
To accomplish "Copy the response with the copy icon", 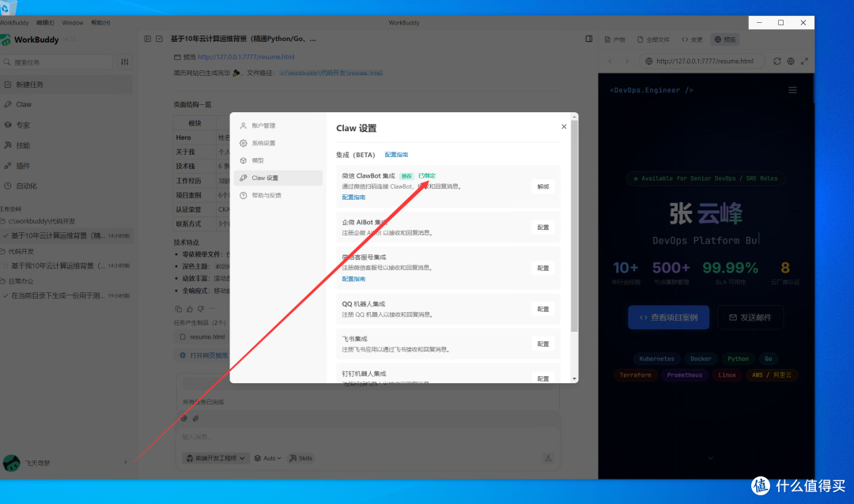I will coord(178,309).
